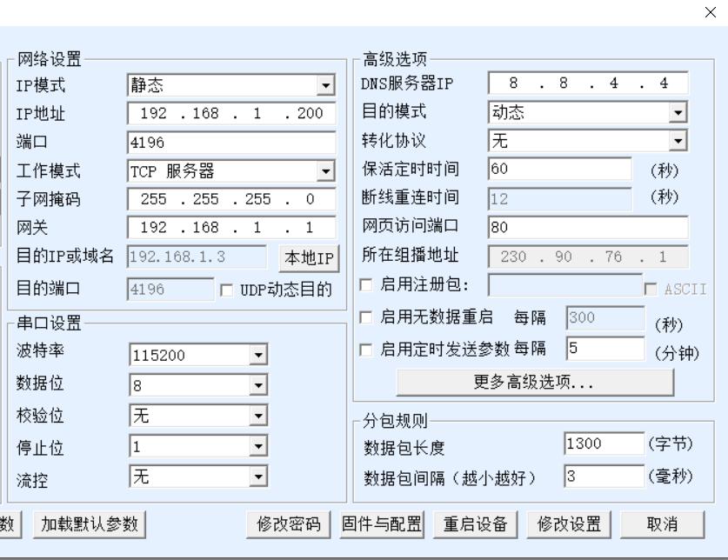Expand the 目的模式 dropdown
This screenshot has height=560, width=728.
pos(678,112)
